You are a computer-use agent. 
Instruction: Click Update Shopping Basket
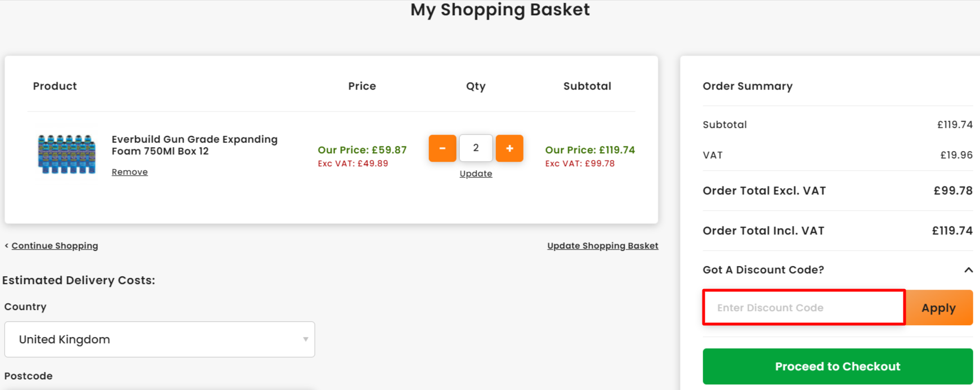[602, 246]
